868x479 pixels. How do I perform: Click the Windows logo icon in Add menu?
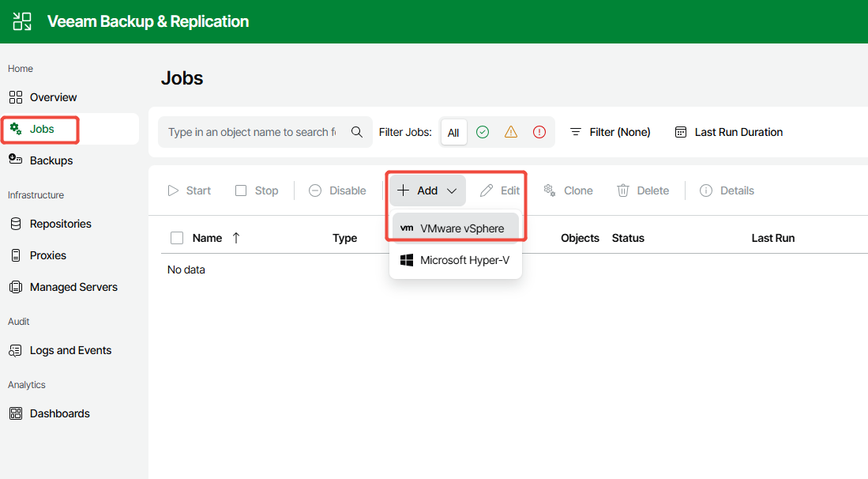click(407, 260)
